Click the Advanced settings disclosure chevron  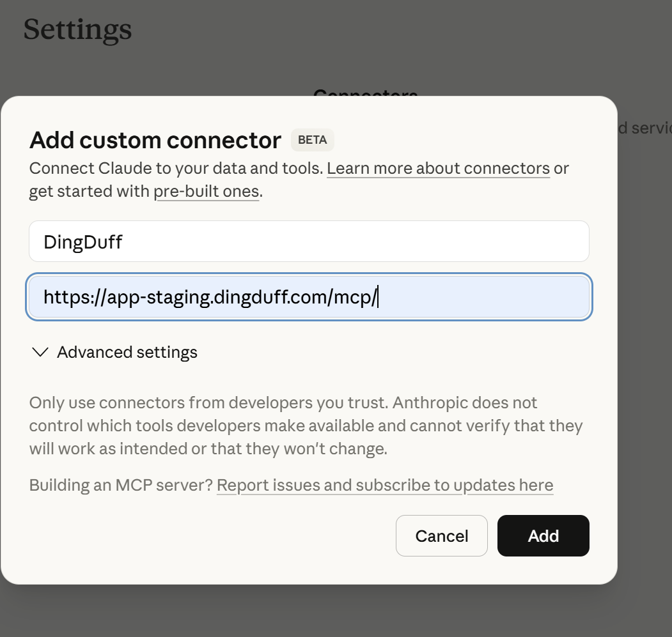(39, 352)
